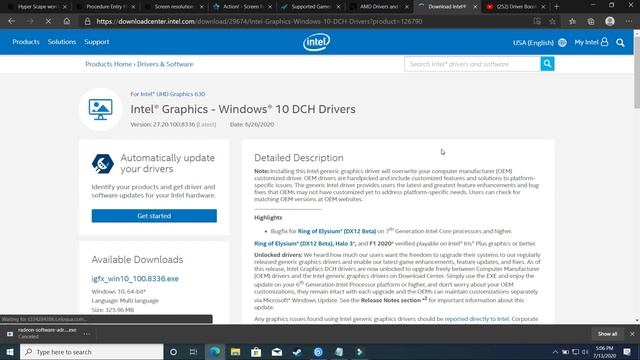Focus the Search Intel drivers and software field
The image size is (640, 360).
[x=472, y=64]
